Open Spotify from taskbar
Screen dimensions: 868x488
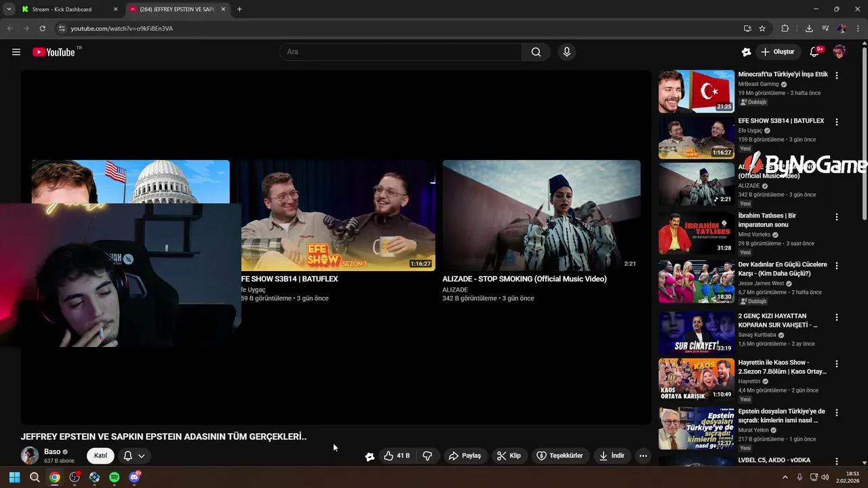coord(114,477)
